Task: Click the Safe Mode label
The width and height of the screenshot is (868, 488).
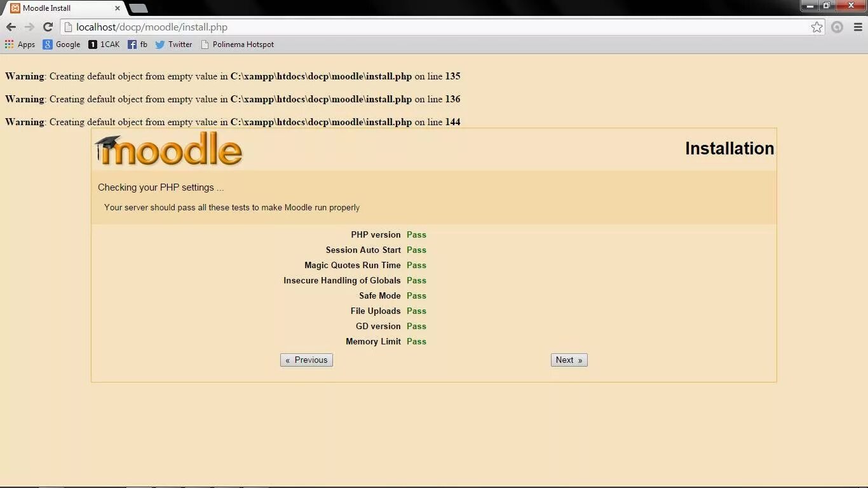Action: (380, 295)
